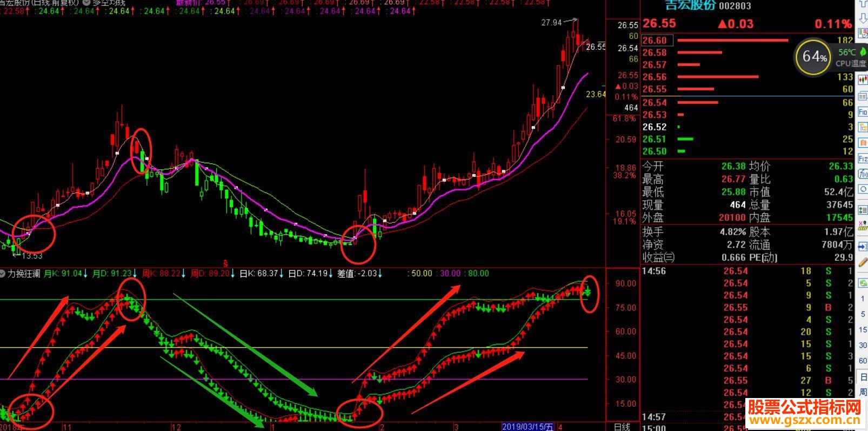Click the 月K: 91.04 indicator value
Viewport: 868px width, 431px height.
[66, 274]
